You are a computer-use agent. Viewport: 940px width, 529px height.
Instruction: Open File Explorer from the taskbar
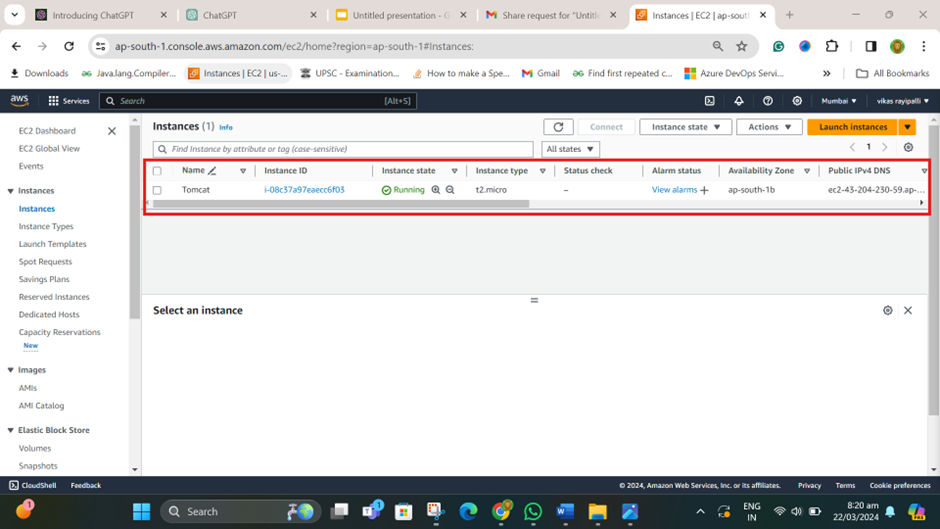[597, 512]
